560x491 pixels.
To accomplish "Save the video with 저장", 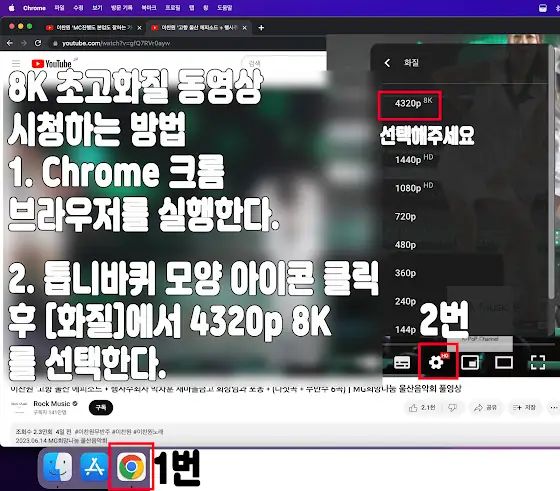I will point(524,407).
